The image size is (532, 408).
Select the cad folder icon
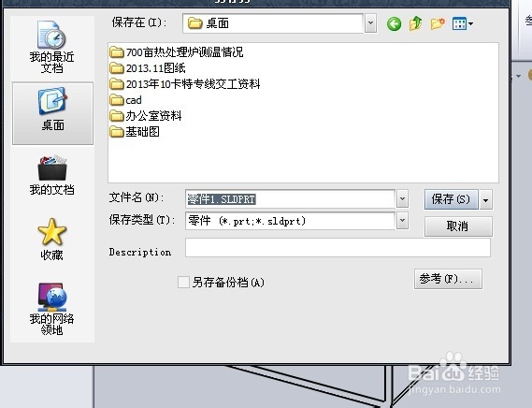click(117, 100)
